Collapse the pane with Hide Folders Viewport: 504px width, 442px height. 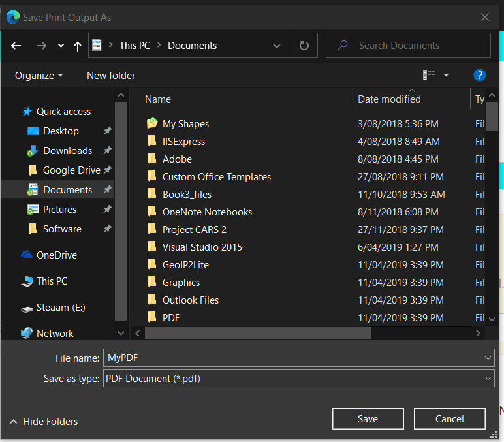pos(44,421)
